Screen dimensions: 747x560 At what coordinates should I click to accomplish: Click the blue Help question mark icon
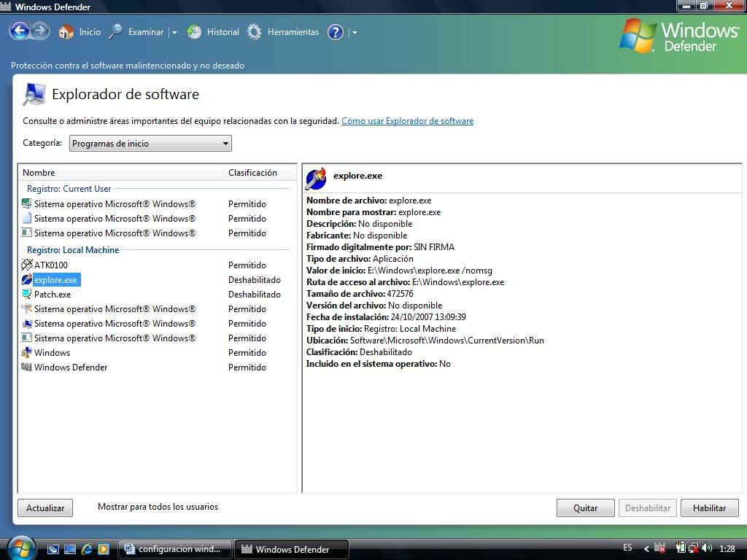click(336, 32)
